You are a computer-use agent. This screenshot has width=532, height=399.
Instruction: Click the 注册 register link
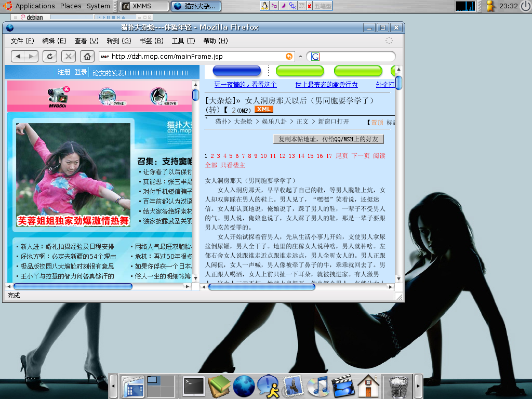tap(64, 72)
